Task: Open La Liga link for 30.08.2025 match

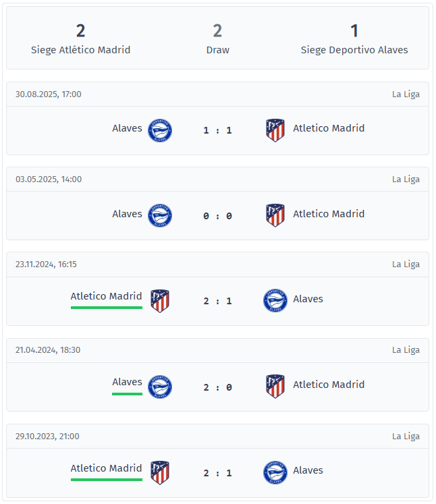Action: tap(406, 94)
